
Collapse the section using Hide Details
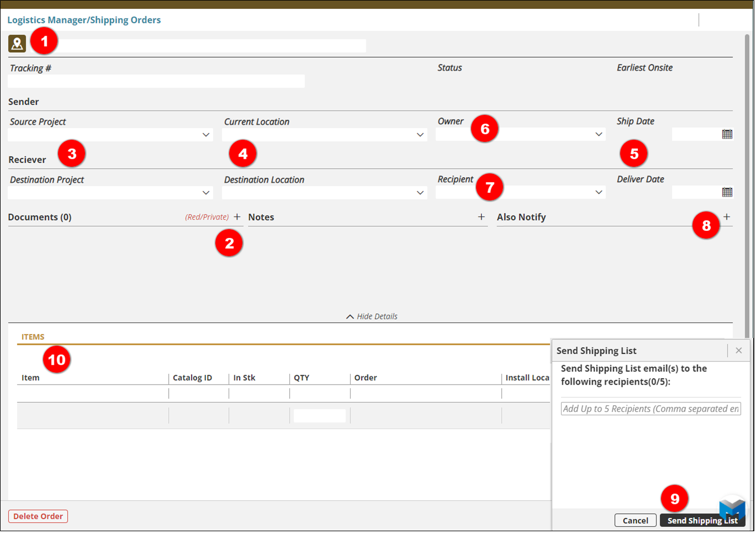[x=372, y=316]
